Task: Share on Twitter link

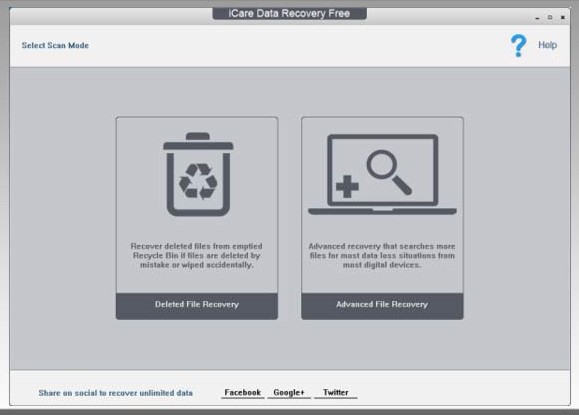Action: point(336,392)
